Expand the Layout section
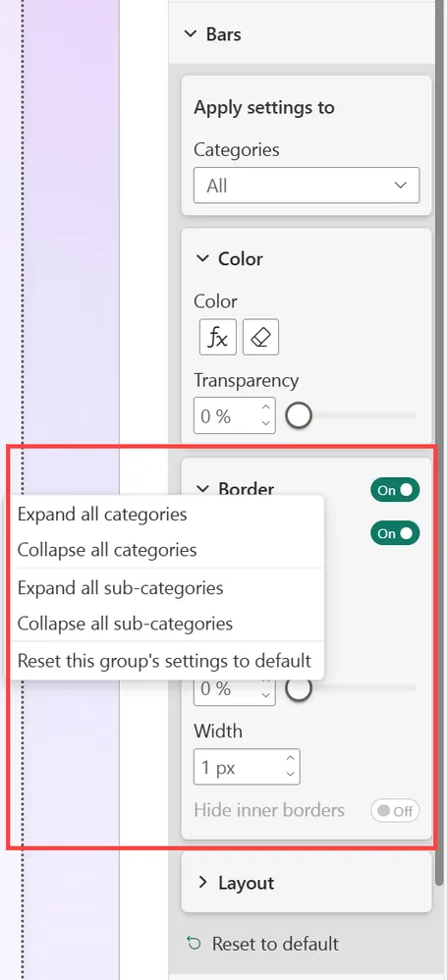Screen dimensions: 447x980 pos(307,883)
